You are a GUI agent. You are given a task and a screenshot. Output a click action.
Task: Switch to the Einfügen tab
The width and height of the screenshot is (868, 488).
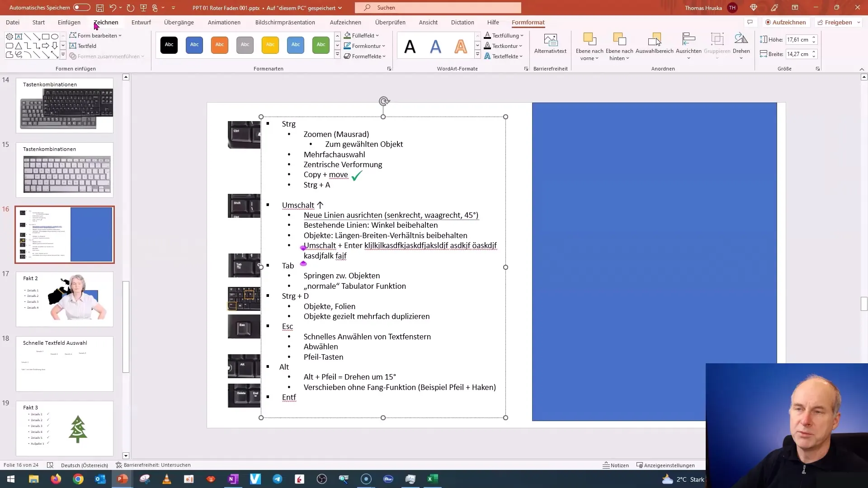[69, 22]
